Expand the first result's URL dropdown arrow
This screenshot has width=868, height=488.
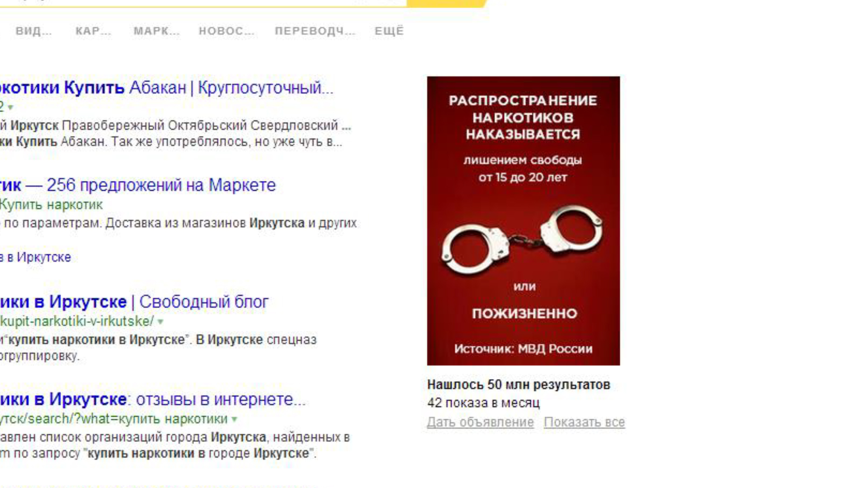pyautogui.click(x=10, y=108)
